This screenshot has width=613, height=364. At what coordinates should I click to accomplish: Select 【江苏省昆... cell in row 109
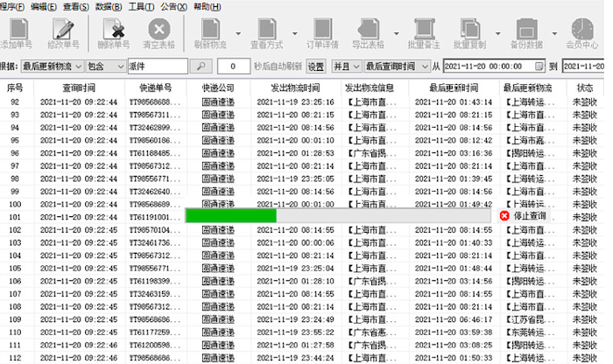(x=530, y=319)
